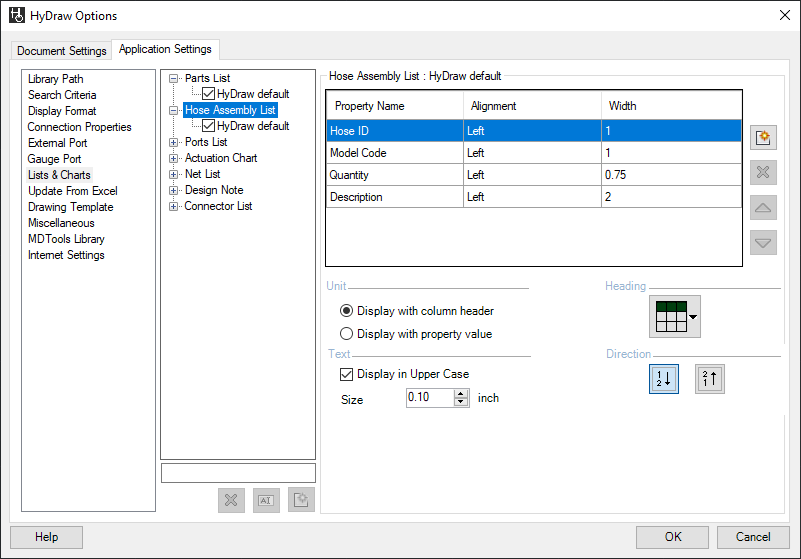This screenshot has width=801, height=559.
Task: Click the text Size input field
Action: pos(429,398)
